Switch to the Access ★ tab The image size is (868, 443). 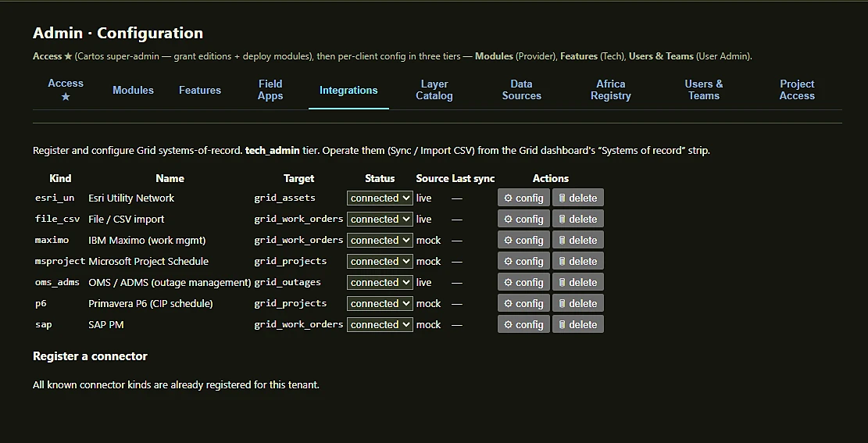[66, 90]
